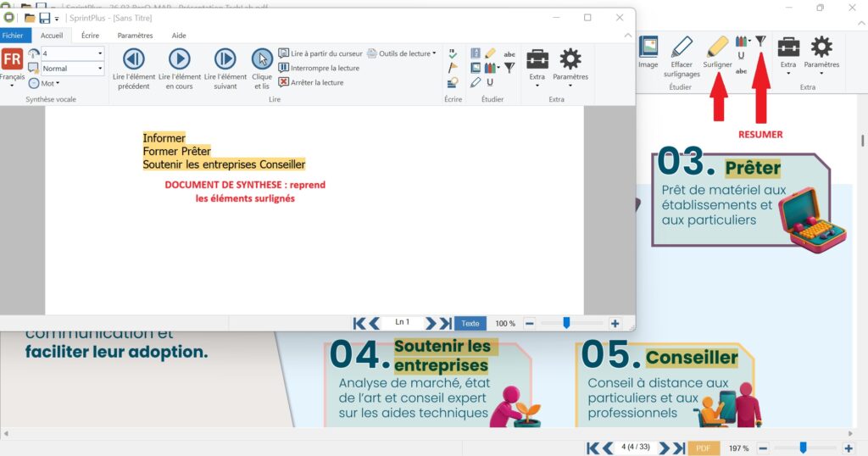Activate the 'Clique et lis' tool
Viewport: 868px width, 456px height.
point(262,58)
